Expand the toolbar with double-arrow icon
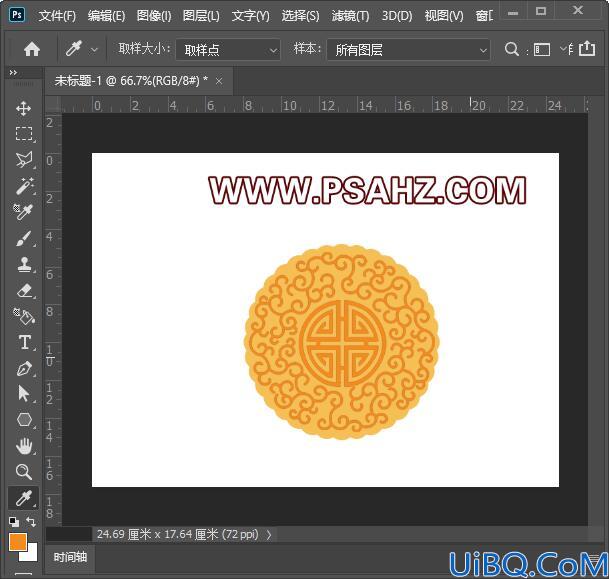 [13, 73]
